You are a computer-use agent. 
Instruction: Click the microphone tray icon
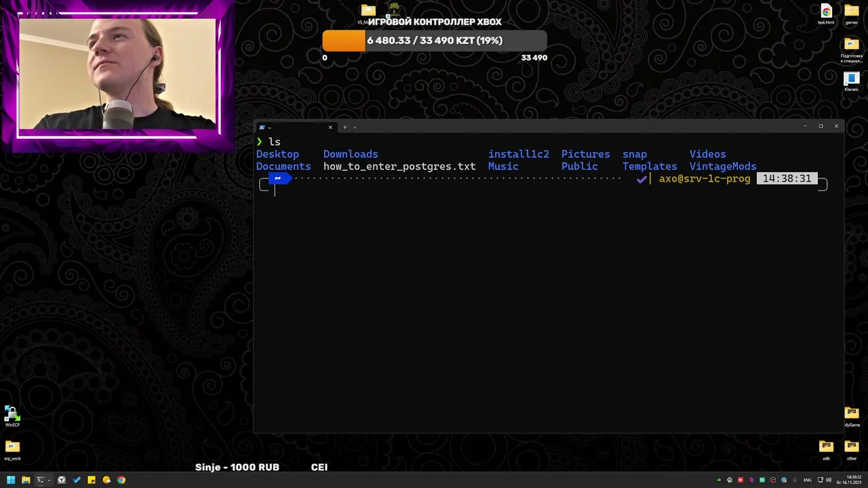point(795,480)
